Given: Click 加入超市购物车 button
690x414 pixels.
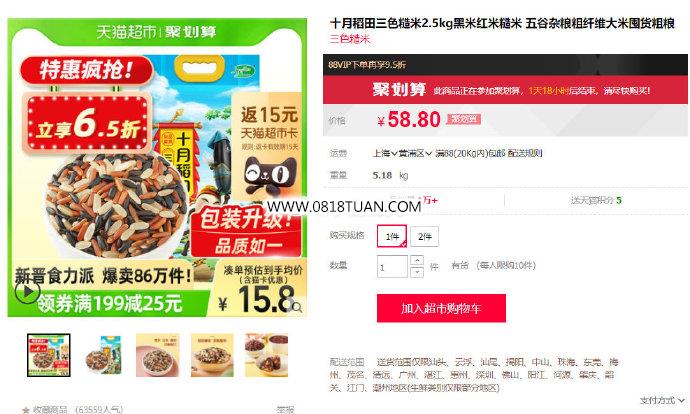Looking at the screenshot, I should pyautogui.click(x=441, y=308).
